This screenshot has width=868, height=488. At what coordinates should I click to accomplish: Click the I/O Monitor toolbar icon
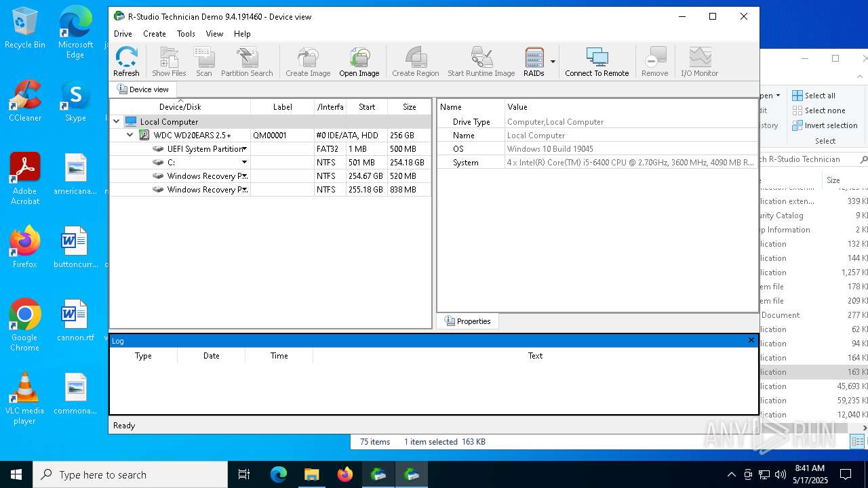[x=700, y=62]
